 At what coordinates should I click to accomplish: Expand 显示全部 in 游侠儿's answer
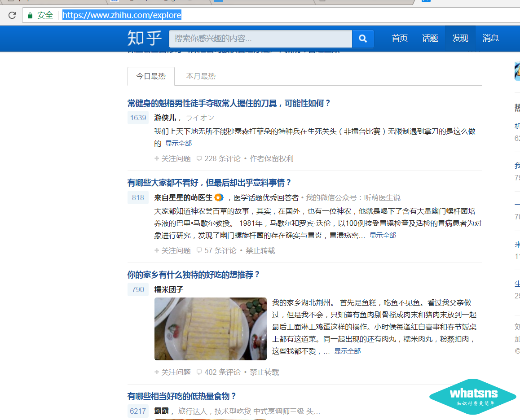[x=178, y=144]
